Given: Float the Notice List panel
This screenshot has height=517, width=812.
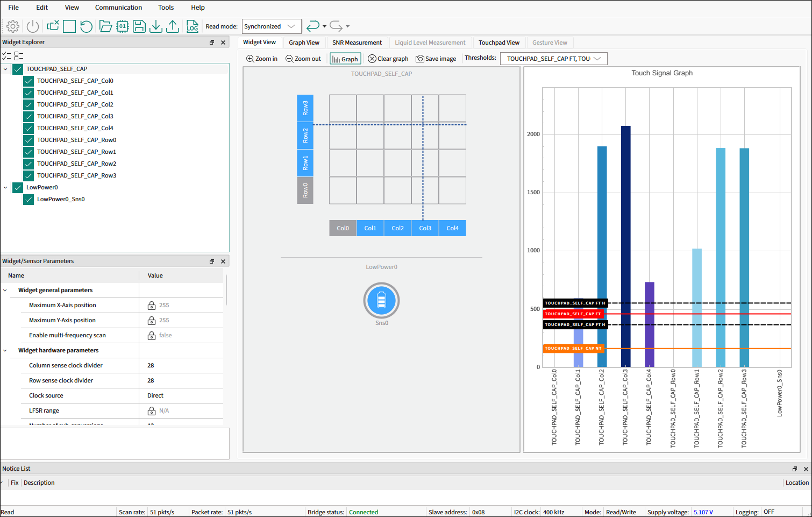Looking at the screenshot, I should [795, 469].
